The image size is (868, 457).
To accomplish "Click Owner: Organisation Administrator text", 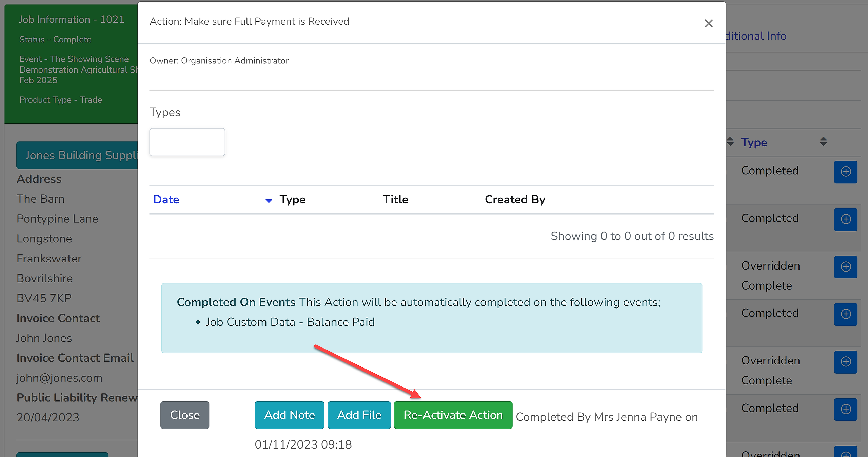I will pyautogui.click(x=219, y=61).
